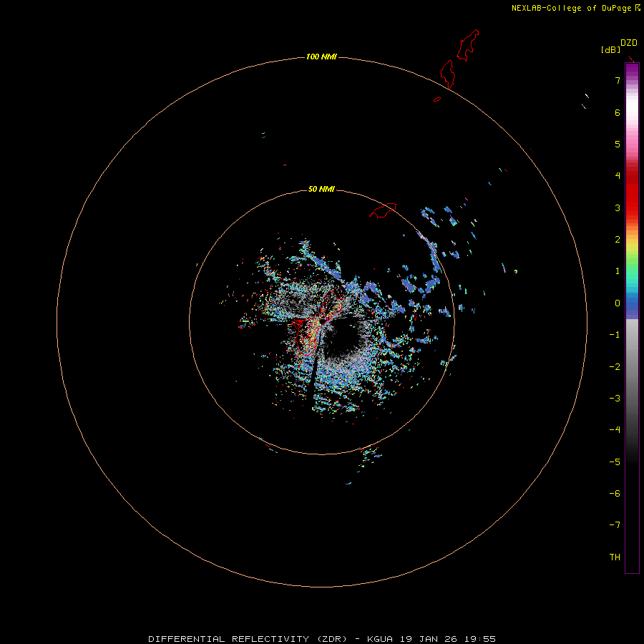
Task: Click the 1 dB tick label on scale
Action: 618,271
